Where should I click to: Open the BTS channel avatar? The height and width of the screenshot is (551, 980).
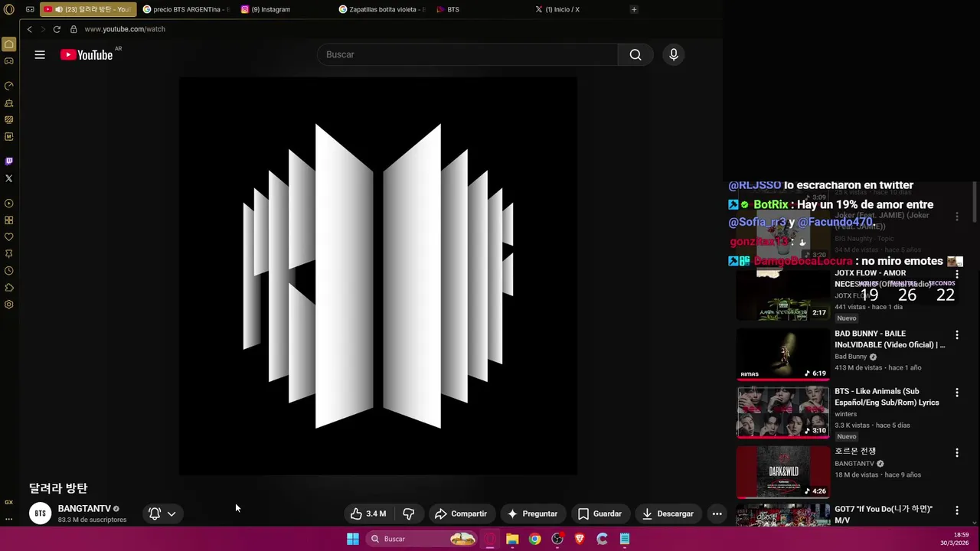[x=41, y=514]
